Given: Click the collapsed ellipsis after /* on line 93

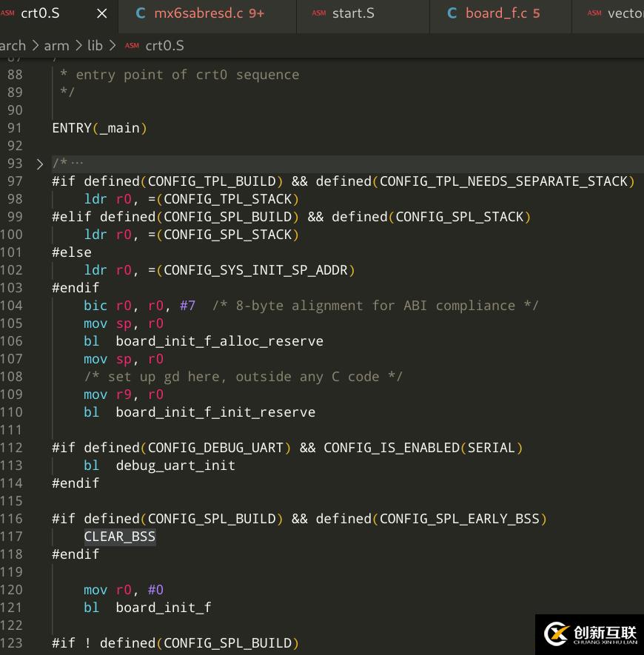Looking at the screenshot, I should pyautogui.click(x=76, y=164).
